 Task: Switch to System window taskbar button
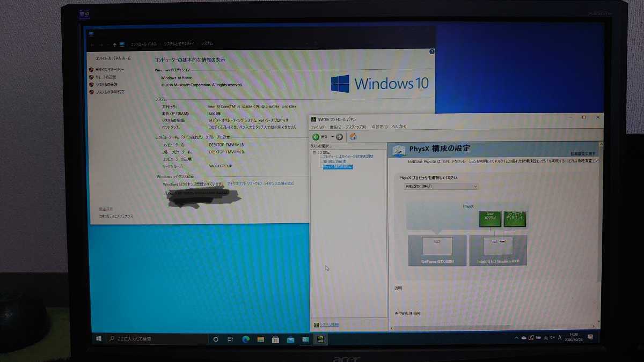(x=305, y=339)
